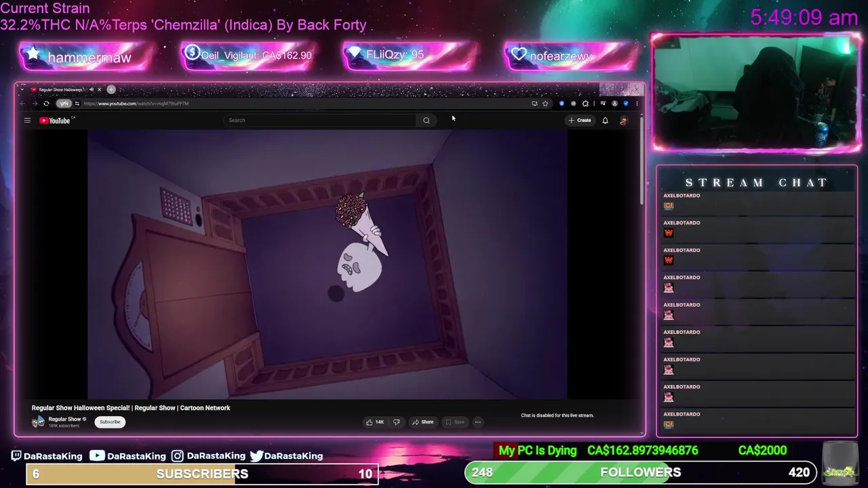Click the video title 'Regular Show Halloween Special!'
This screenshot has width=868, height=488.
click(x=131, y=408)
